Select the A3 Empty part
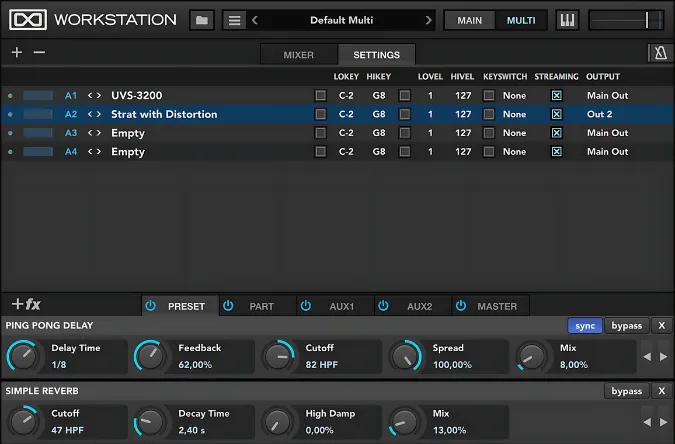 128,133
